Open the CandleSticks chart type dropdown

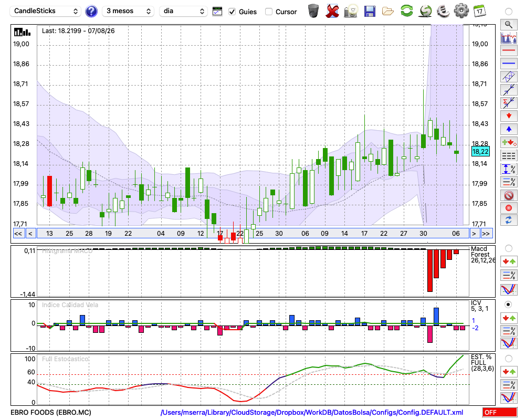tap(46, 11)
